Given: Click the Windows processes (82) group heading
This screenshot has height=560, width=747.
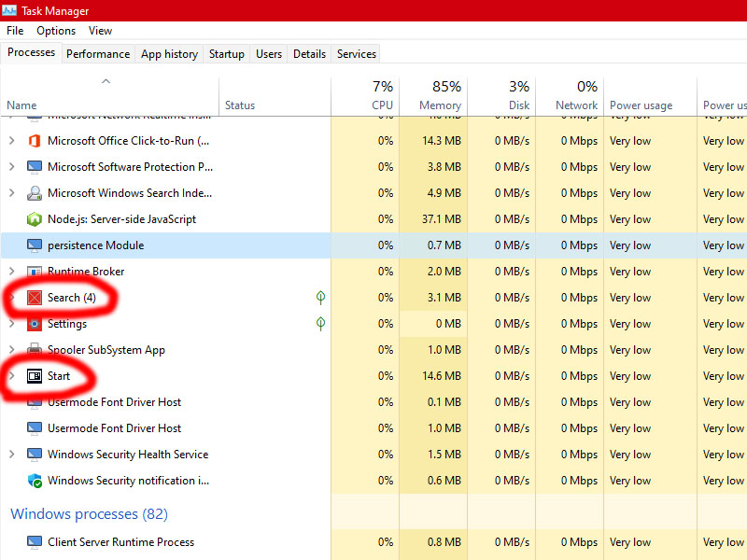Looking at the screenshot, I should click(89, 514).
